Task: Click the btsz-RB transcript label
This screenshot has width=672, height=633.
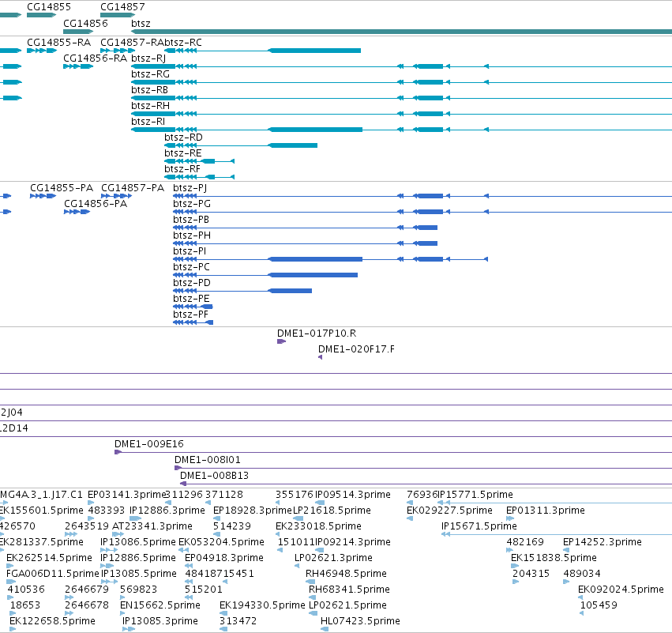Action: point(149,90)
